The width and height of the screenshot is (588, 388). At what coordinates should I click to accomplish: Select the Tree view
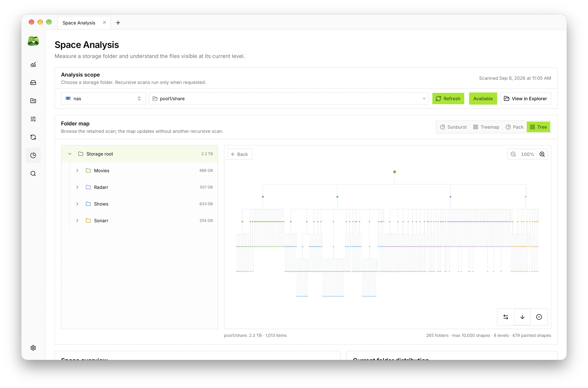(x=539, y=127)
